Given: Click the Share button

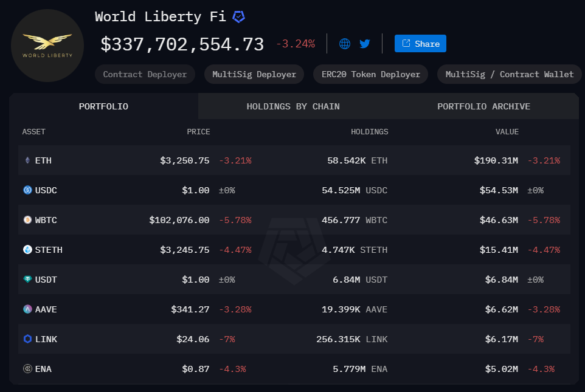Looking at the screenshot, I should pyautogui.click(x=420, y=43).
